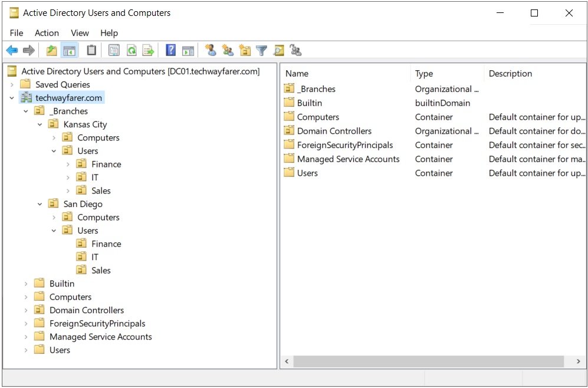The image size is (588, 388).
Task: Toggle Show/Hide Action Pane toolbar button
Action: (188, 50)
